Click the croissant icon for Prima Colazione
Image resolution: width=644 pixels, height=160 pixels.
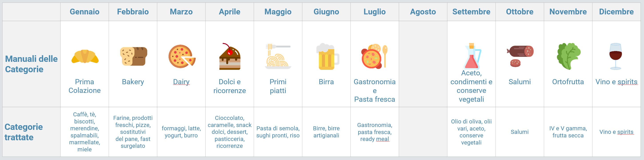coord(85,57)
